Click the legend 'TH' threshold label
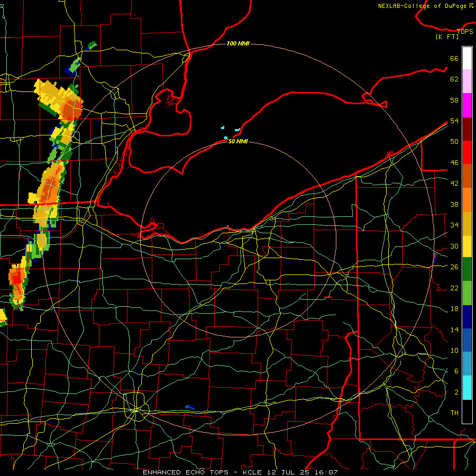Viewport: 476px width, 476px height. point(454,413)
